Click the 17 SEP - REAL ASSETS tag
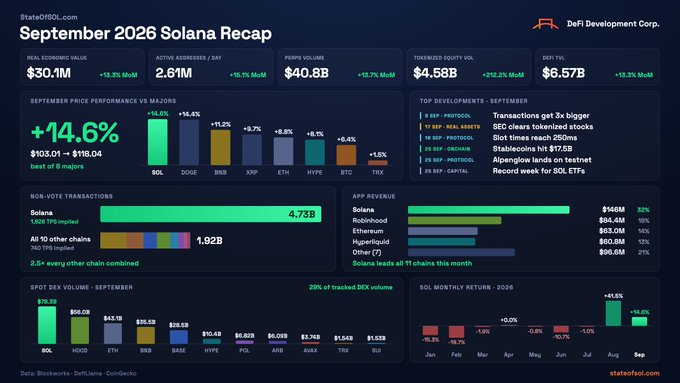The image size is (680, 383). click(x=452, y=127)
